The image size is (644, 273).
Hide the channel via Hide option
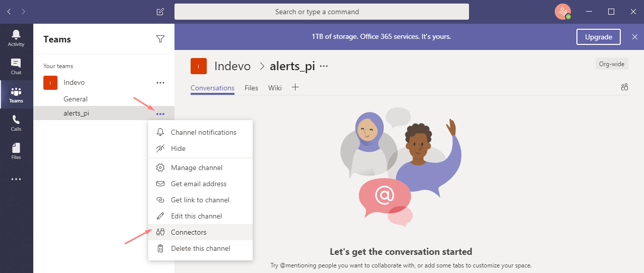pyautogui.click(x=178, y=148)
